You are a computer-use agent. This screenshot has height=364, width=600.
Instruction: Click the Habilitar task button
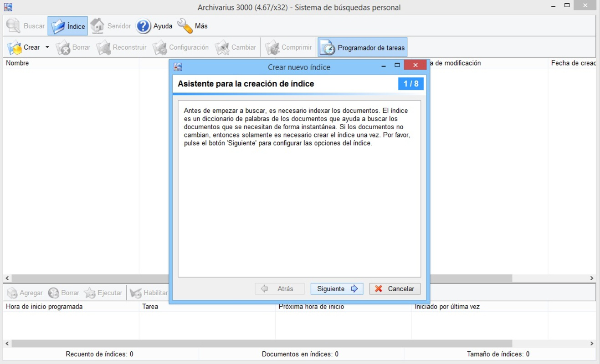pos(149,293)
